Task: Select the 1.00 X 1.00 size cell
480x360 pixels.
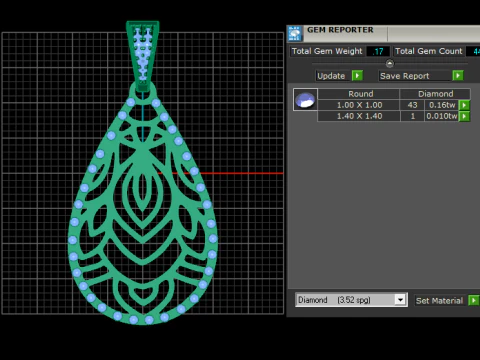Action: click(359, 105)
